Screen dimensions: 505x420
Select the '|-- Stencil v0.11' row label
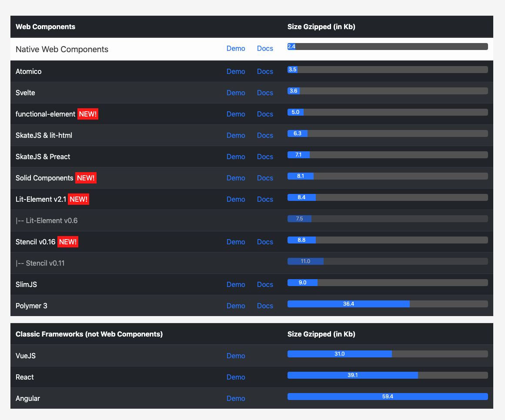(40, 263)
